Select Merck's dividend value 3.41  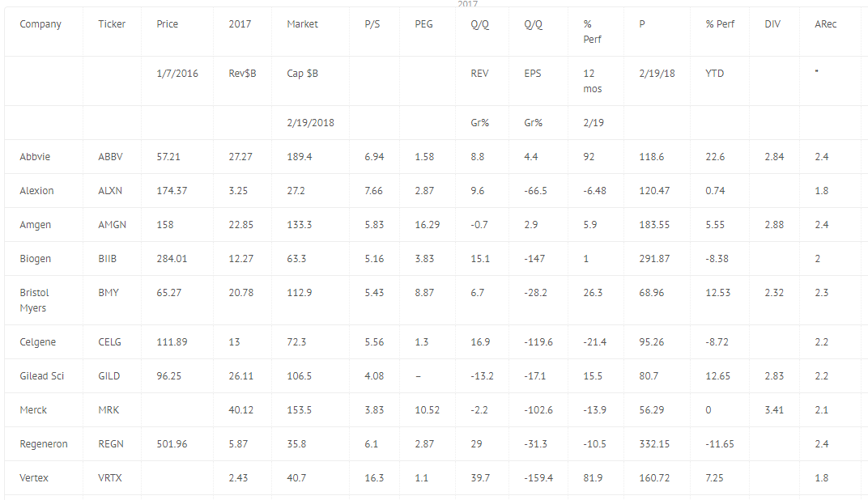click(x=774, y=410)
